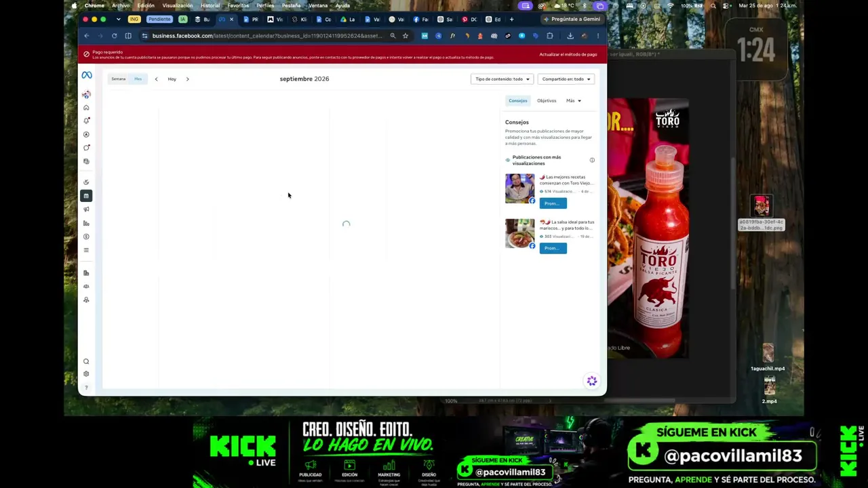868x488 pixels.
Task: Open the IA tab group
Action: point(182,20)
